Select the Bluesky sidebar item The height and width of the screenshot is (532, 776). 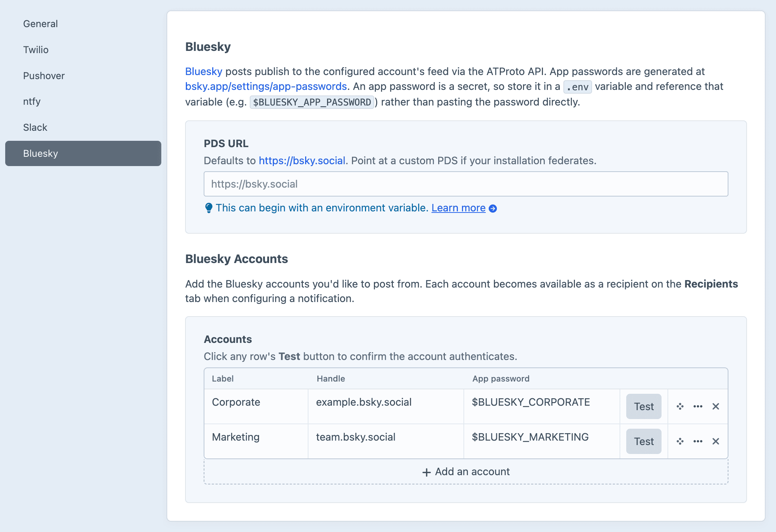(x=83, y=153)
